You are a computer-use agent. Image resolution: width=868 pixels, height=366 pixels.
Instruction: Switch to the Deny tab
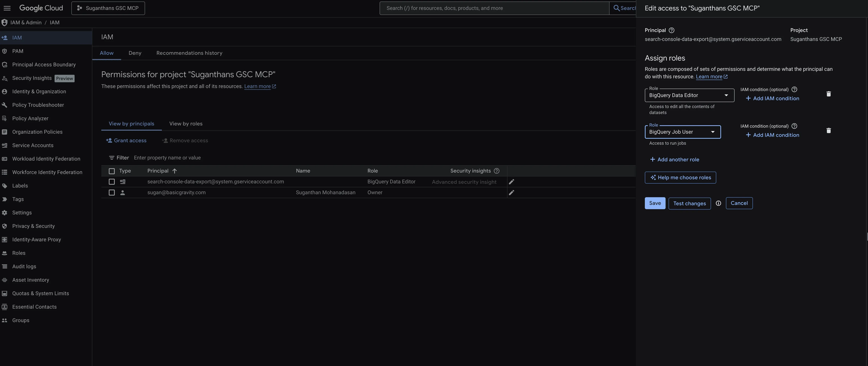pyautogui.click(x=135, y=53)
